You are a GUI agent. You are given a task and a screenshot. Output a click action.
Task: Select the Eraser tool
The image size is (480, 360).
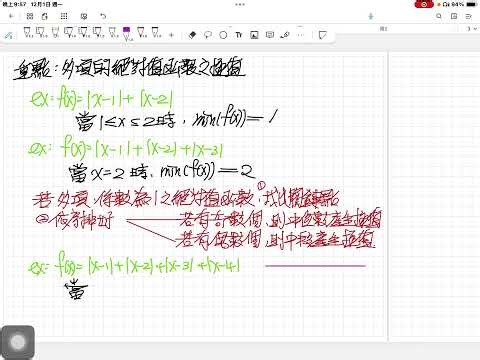pos(192,35)
